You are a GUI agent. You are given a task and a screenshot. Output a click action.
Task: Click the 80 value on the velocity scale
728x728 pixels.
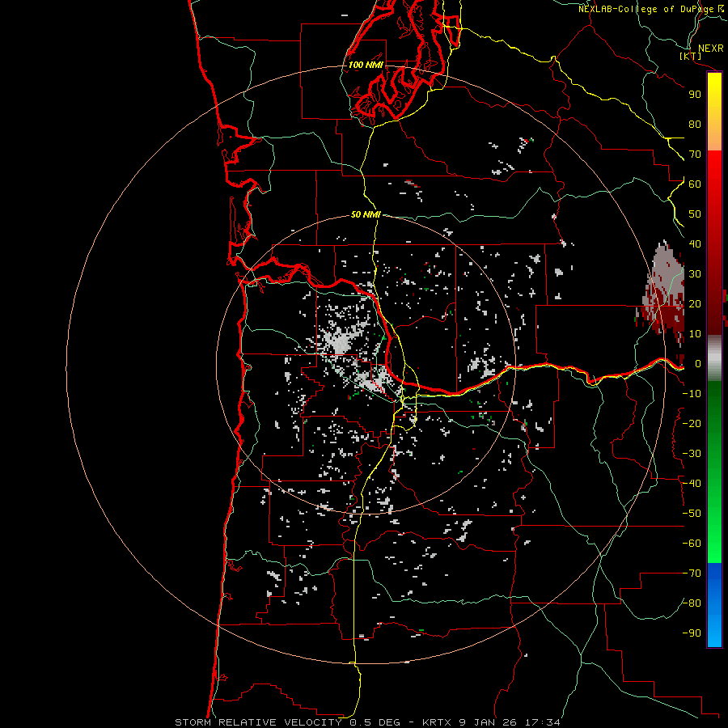point(695,124)
